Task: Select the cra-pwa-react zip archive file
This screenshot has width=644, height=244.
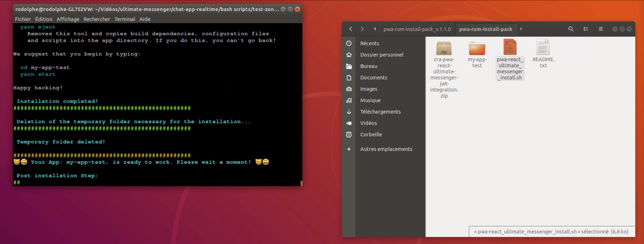Action: click(x=444, y=49)
